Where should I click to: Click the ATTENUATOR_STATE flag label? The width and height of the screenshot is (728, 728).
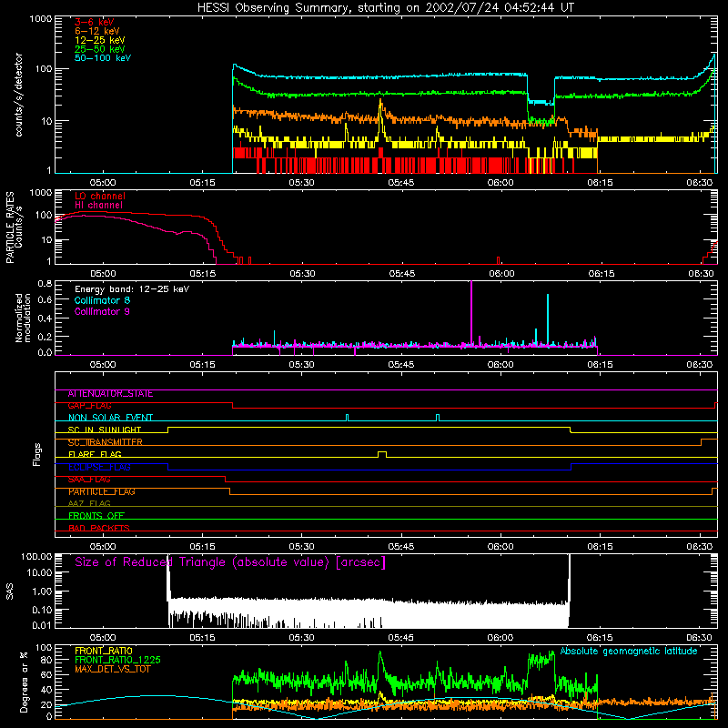[x=110, y=394]
